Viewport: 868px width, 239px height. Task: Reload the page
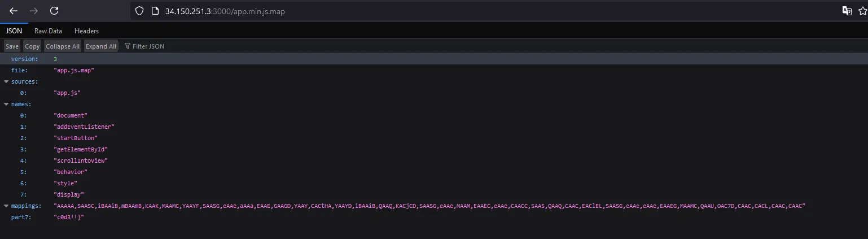[54, 11]
